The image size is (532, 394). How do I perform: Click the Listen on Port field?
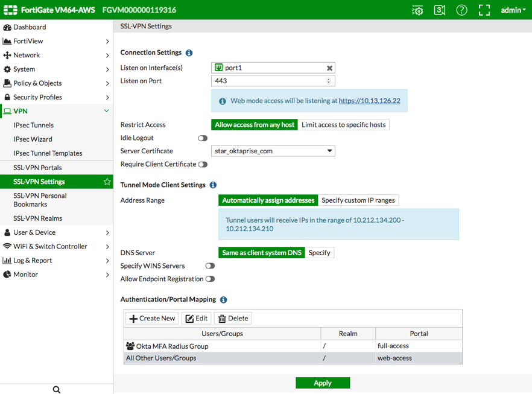268,81
